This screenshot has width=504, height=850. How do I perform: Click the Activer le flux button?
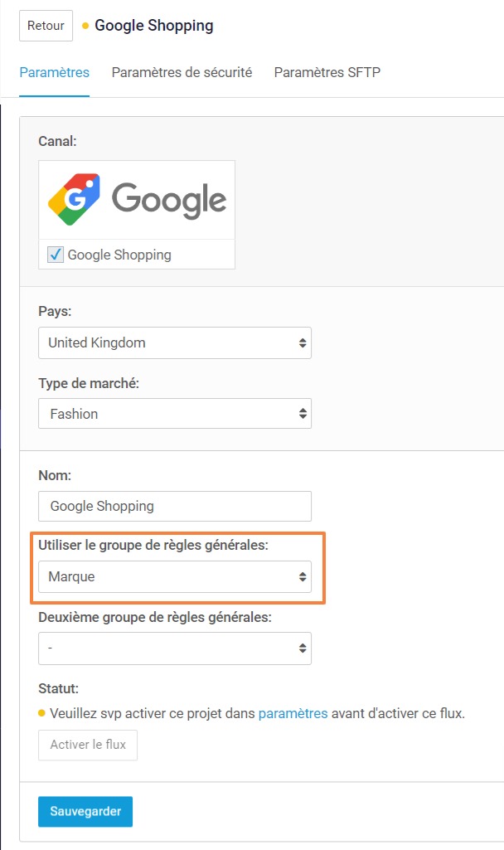point(88,745)
